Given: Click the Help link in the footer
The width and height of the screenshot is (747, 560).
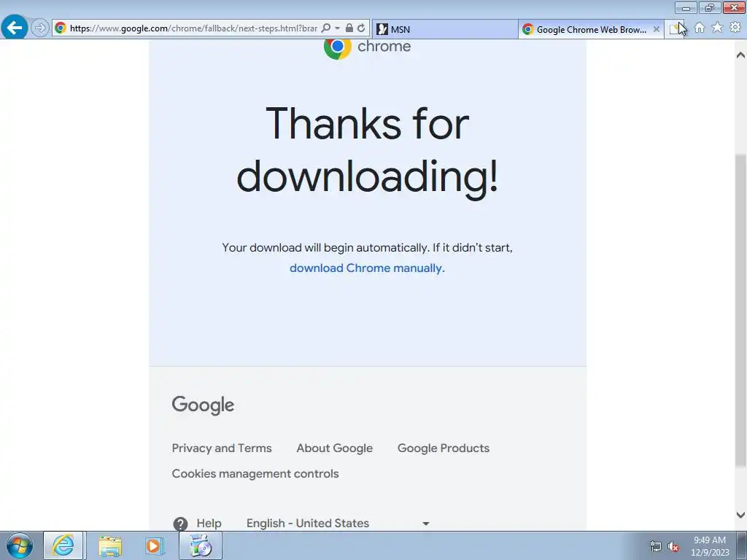Looking at the screenshot, I should pyautogui.click(x=209, y=524).
